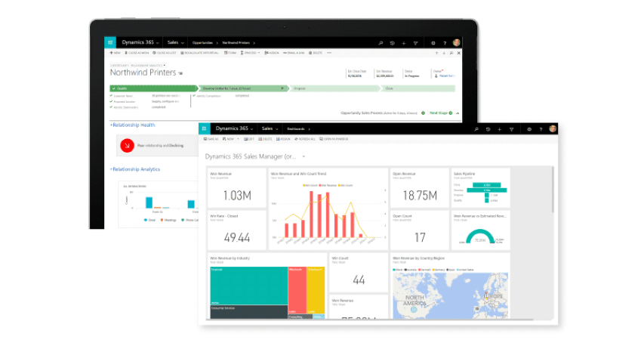The width and height of the screenshot is (644, 340).
Task: Click SAVE AS in dashboard toolbar
Action: coord(211,139)
